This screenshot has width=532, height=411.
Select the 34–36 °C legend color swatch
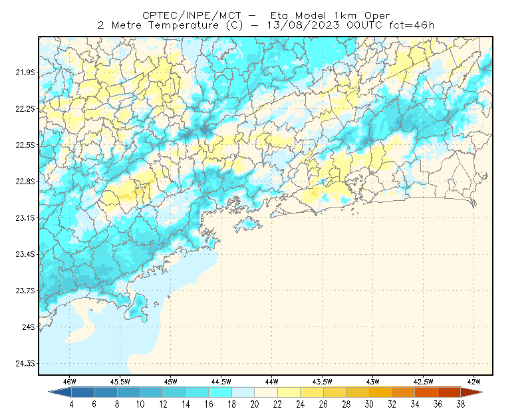(x=426, y=392)
